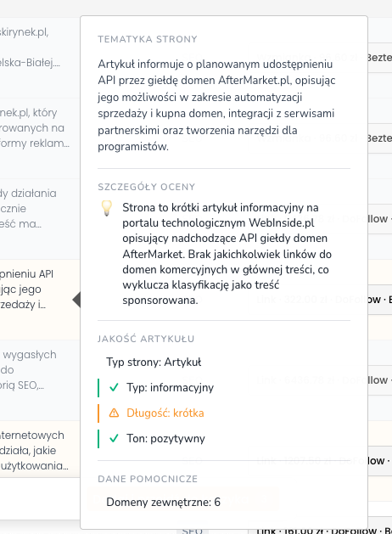This screenshot has width=392, height=534.
Task: Select text 'Ton: pozytywny'
Action: click(x=165, y=438)
